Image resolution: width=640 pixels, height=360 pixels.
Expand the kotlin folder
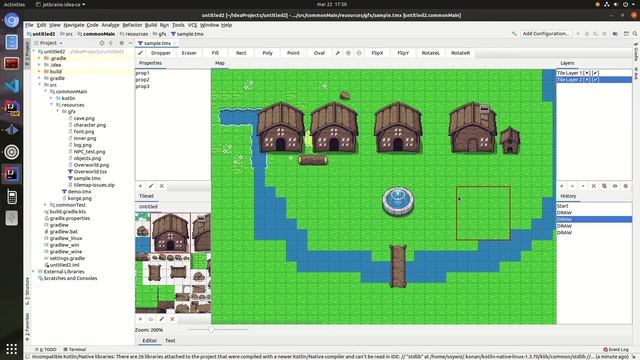pos(51,98)
